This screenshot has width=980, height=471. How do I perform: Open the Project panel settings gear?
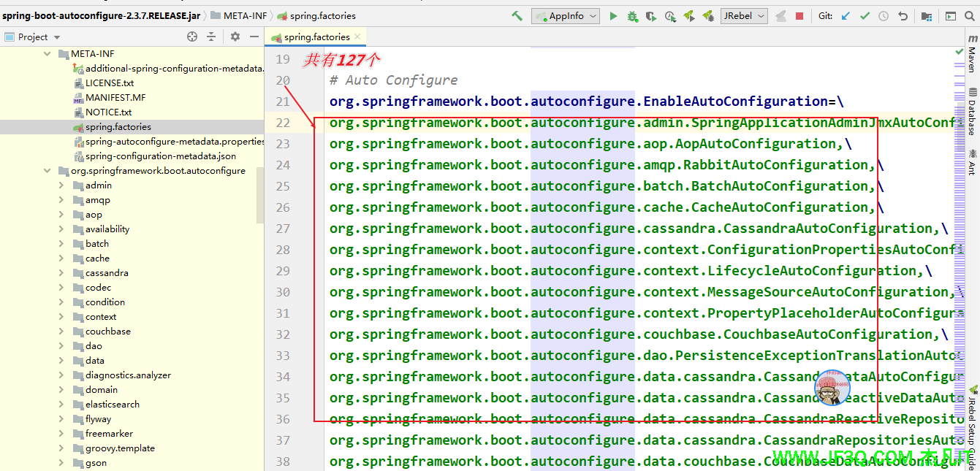click(x=235, y=37)
